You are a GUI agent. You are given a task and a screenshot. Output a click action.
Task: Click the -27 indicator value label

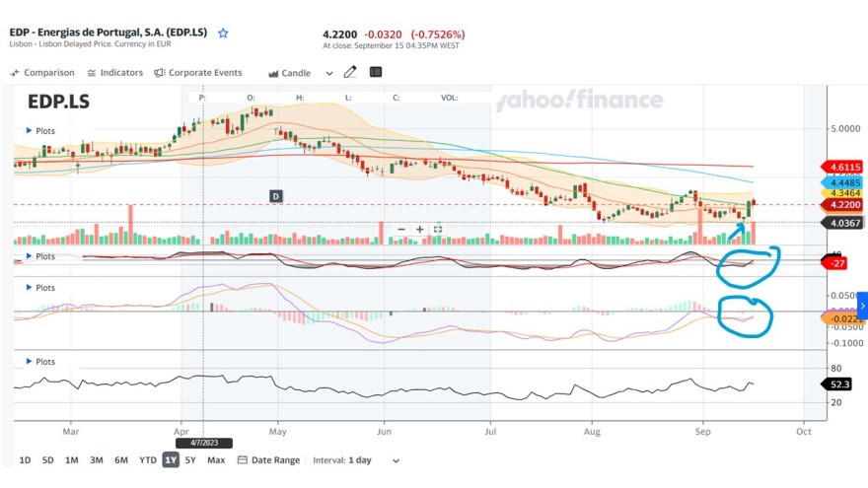click(x=834, y=263)
